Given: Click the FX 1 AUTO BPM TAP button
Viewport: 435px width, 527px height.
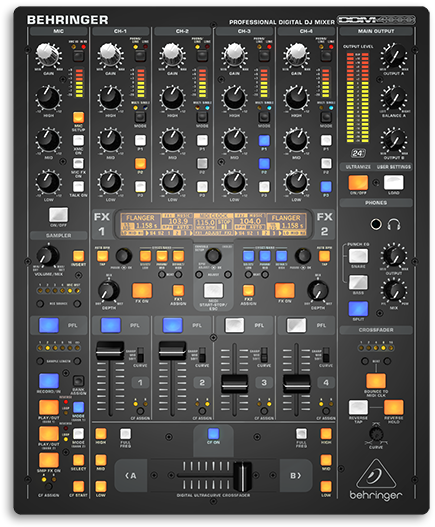Looking at the screenshot, I should click(x=102, y=256).
